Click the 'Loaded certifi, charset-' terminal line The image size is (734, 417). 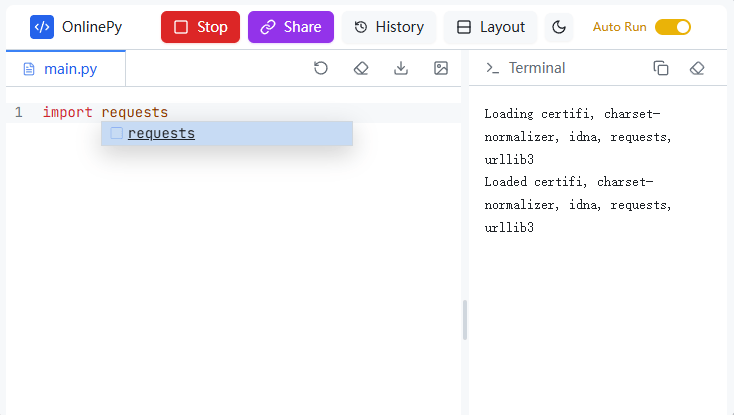pyautogui.click(x=569, y=182)
